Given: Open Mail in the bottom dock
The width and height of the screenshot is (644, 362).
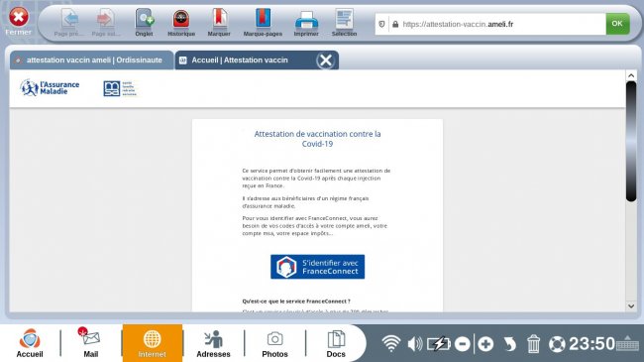Looking at the screenshot, I should [x=91, y=343].
